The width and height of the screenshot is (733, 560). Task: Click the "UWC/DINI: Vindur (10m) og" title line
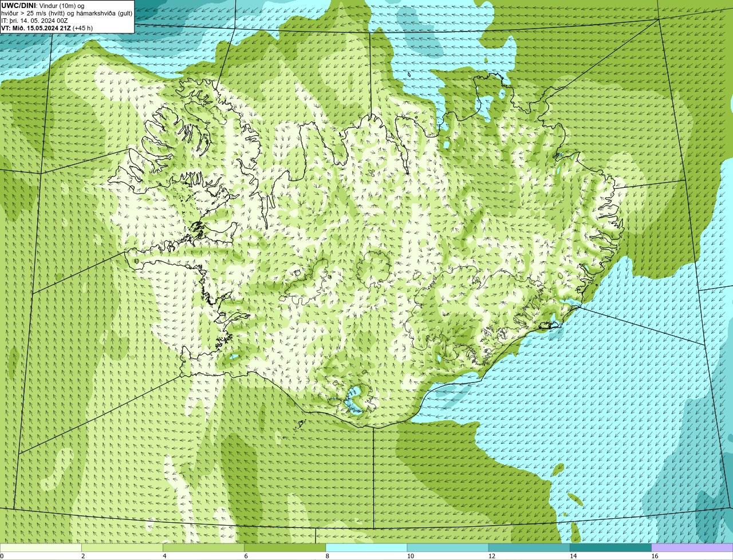(x=43, y=6)
